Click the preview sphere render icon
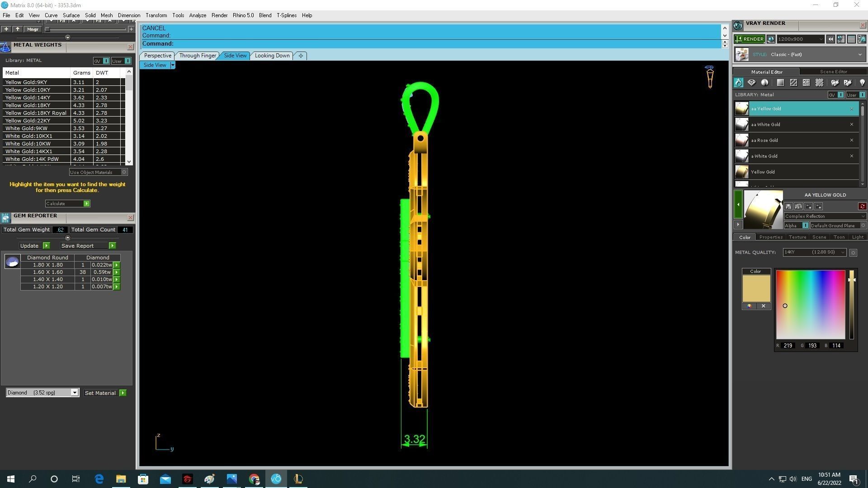868x488 pixels. (771, 39)
